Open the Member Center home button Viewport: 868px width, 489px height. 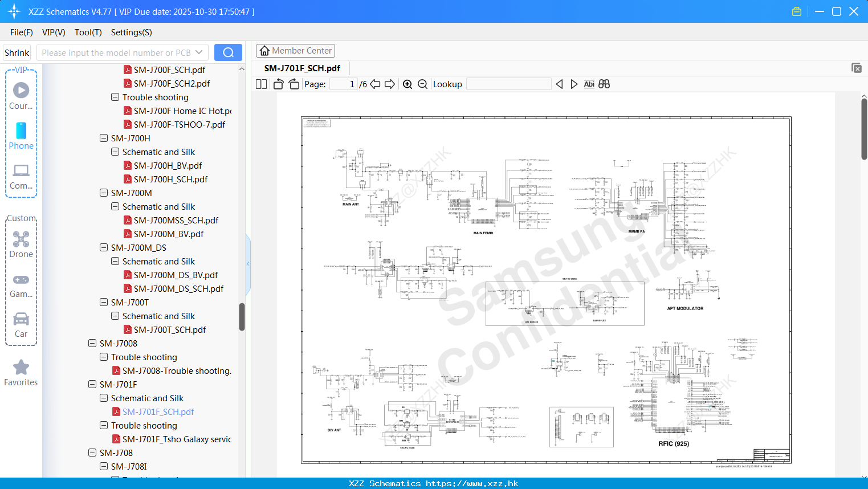(x=295, y=51)
